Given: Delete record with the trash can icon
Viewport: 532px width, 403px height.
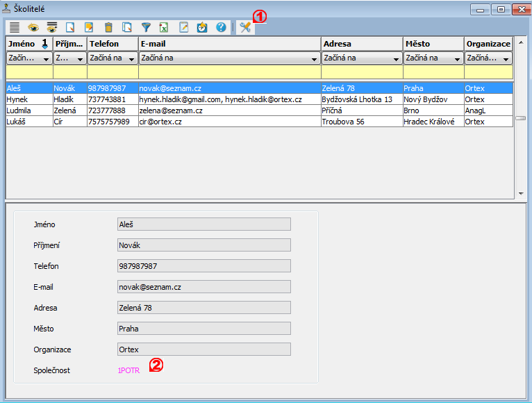Looking at the screenshot, I should 108,28.
